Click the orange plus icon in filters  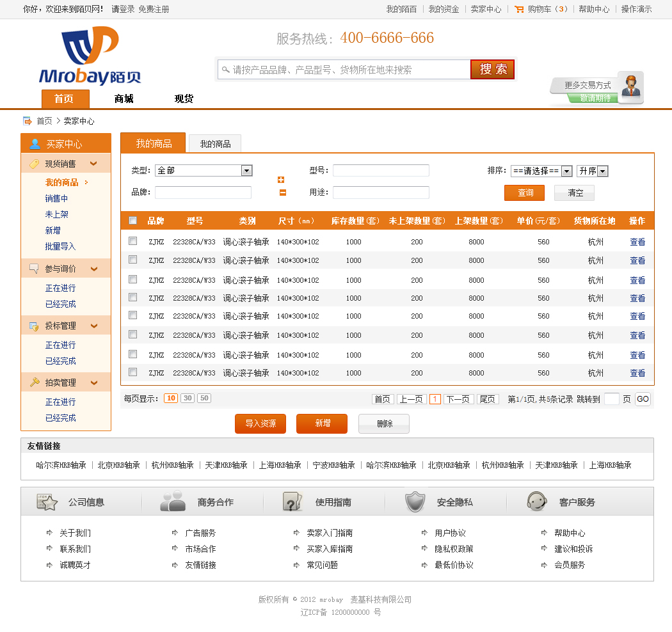[281, 180]
